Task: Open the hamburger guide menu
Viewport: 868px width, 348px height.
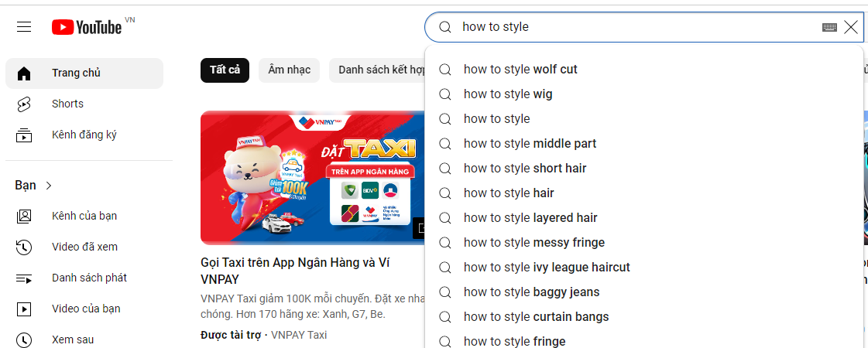Action: [x=24, y=26]
